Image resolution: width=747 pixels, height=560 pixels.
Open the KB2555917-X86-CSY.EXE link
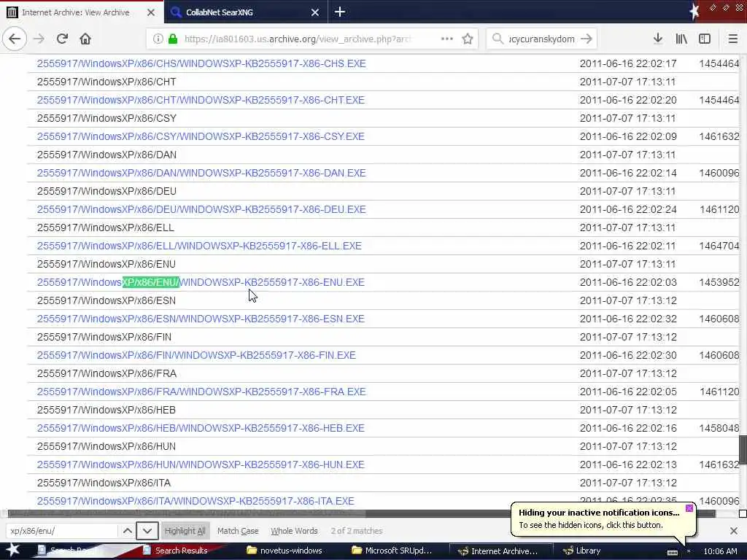201,136
